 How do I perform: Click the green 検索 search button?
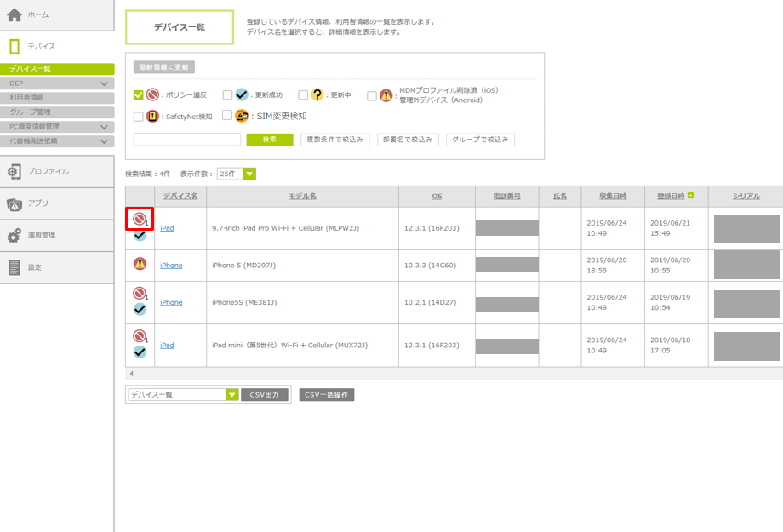pos(270,140)
